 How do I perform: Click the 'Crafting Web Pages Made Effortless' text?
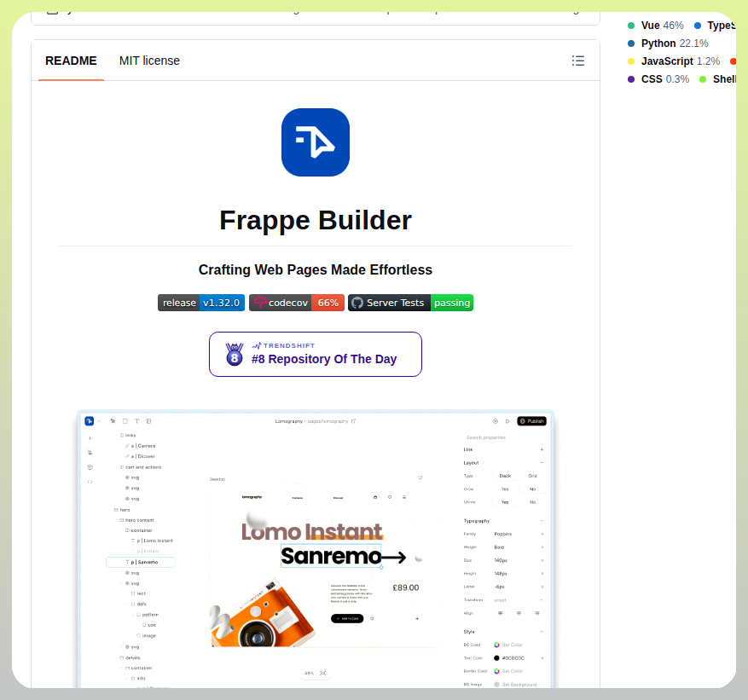pos(316,270)
